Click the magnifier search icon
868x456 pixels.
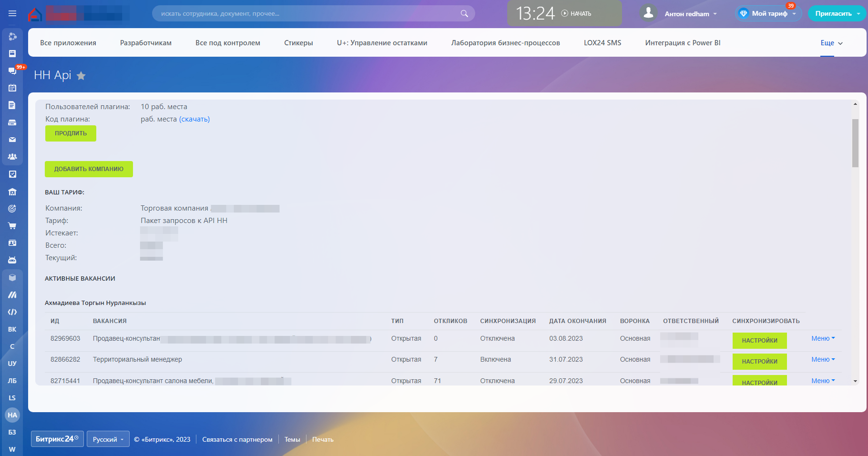point(464,14)
